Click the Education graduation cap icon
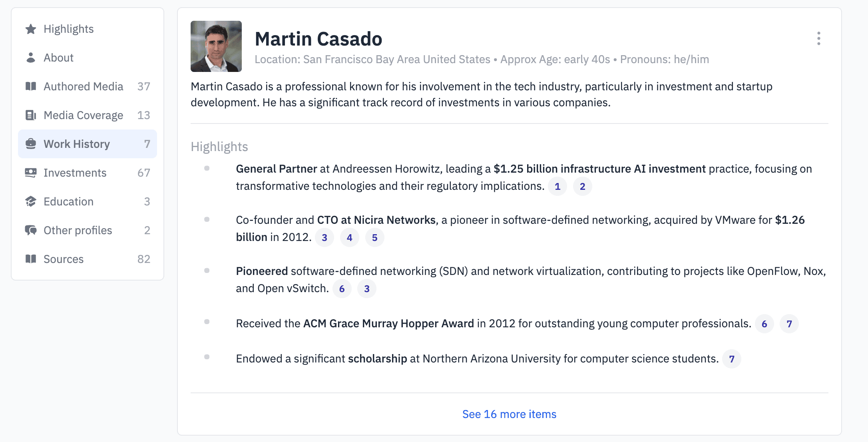This screenshot has width=868, height=442. pyautogui.click(x=31, y=201)
